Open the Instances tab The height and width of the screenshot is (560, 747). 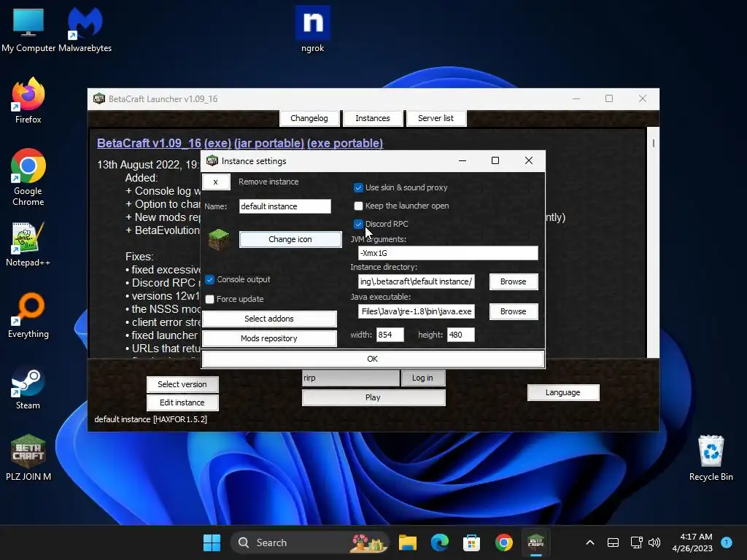pyautogui.click(x=373, y=118)
